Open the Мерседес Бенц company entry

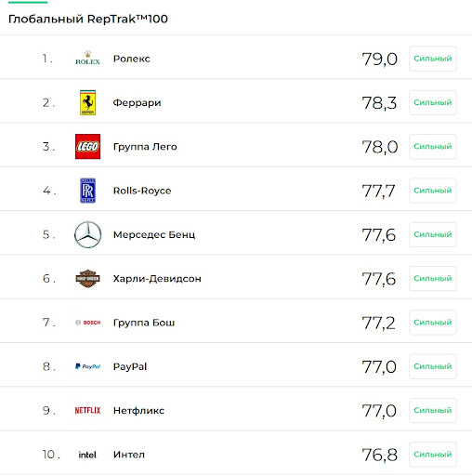click(x=154, y=234)
